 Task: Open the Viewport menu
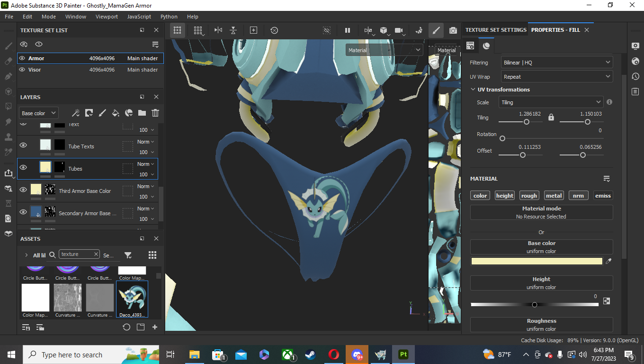pos(107,17)
